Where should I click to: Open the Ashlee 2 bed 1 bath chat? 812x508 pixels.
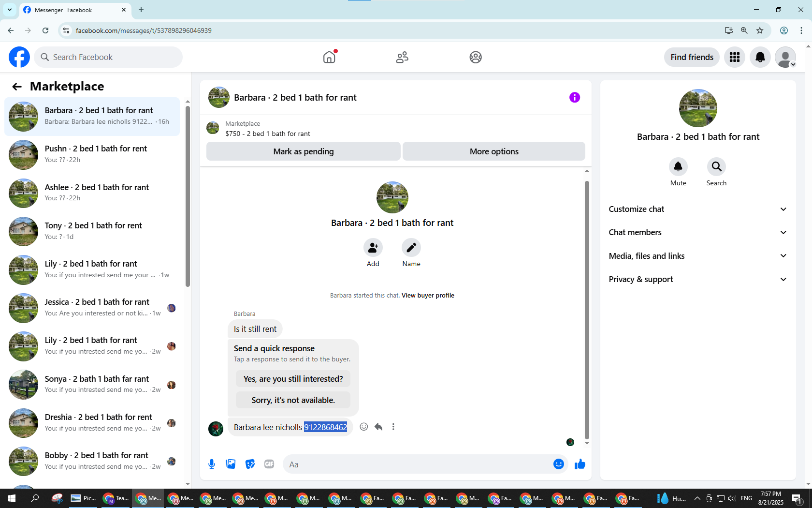click(x=92, y=193)
